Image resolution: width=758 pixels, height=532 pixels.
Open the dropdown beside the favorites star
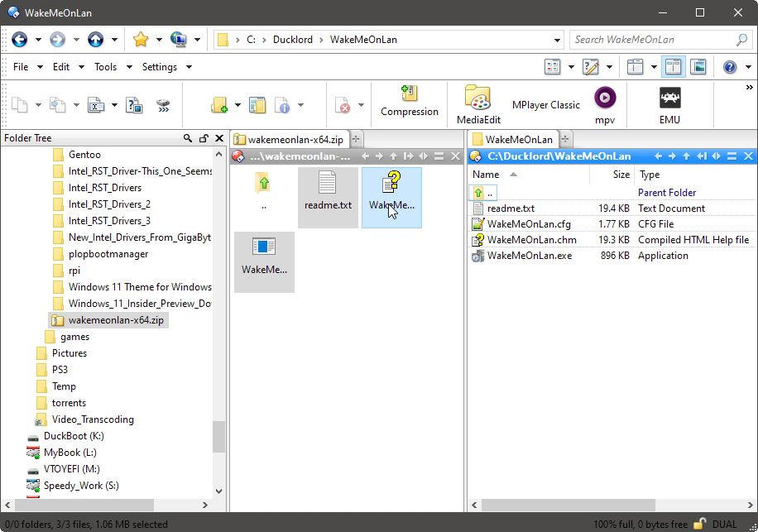coord(159,40)
